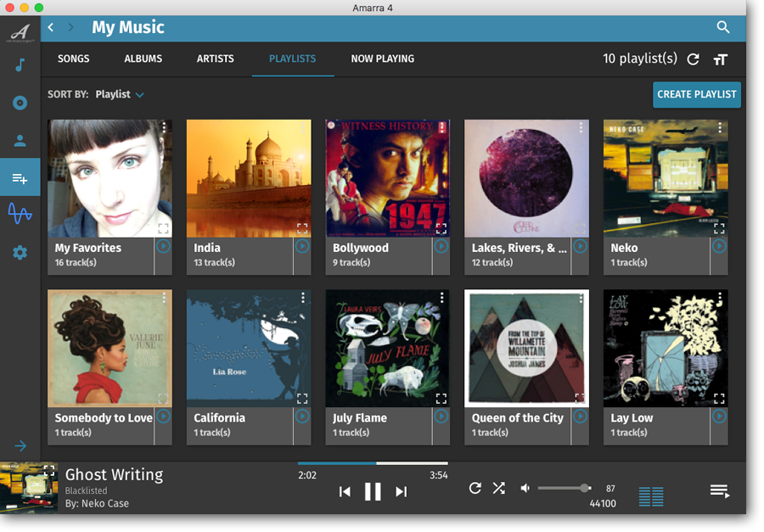Switch to the Songs tab
Viewport: 764px width, 532px height.
click(74, 59)
